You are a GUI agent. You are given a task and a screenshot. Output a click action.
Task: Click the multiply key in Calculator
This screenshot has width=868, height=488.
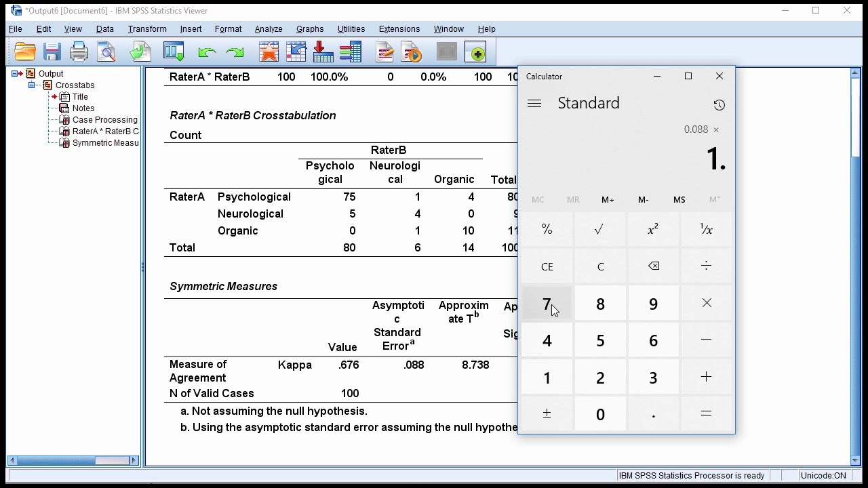707,303
